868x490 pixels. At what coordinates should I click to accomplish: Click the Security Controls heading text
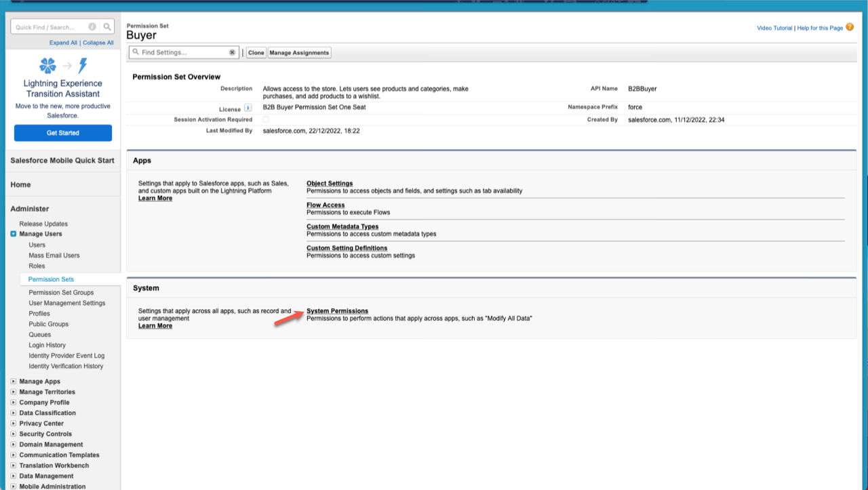pos(45,434)
